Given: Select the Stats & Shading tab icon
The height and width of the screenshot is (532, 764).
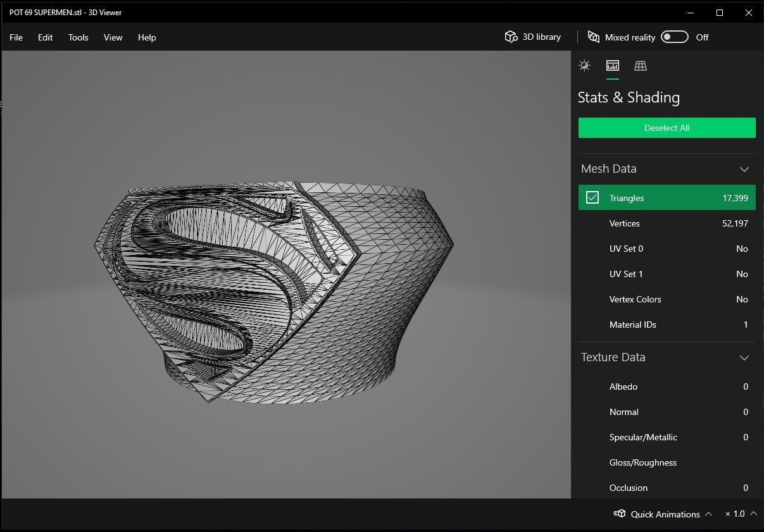Looking at the screenshot, I should [x=612, y=66].
